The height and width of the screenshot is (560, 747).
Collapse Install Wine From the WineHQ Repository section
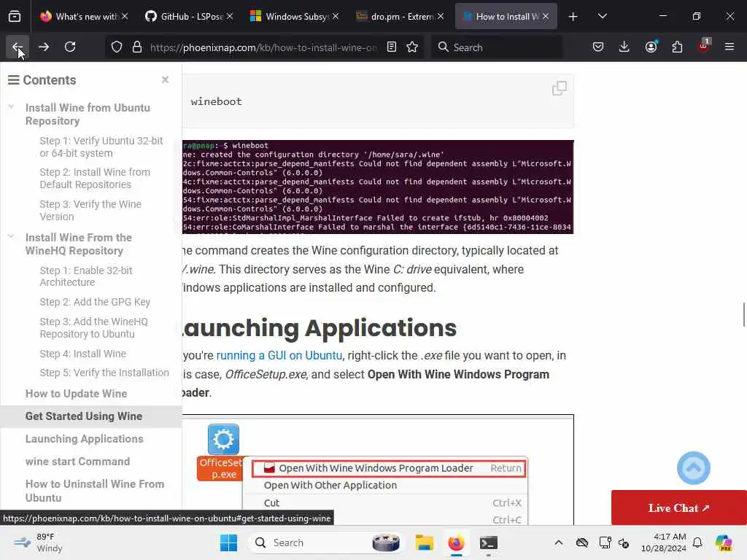point(11,237)
